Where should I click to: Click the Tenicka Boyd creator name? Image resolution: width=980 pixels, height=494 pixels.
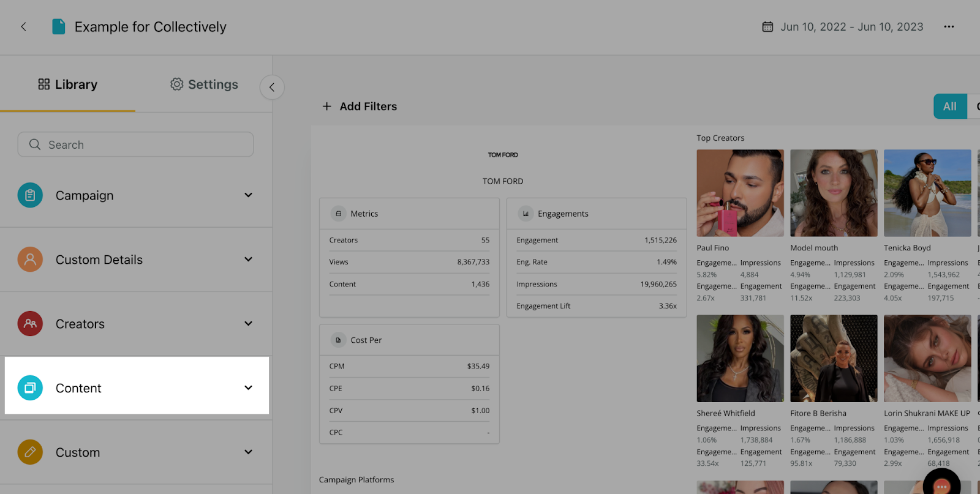click(907, 248)
